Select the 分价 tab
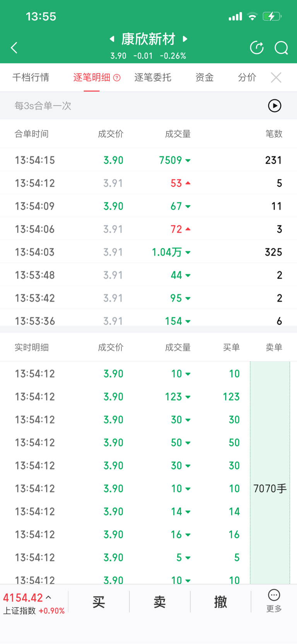297x644 pixels. (247, 77)
